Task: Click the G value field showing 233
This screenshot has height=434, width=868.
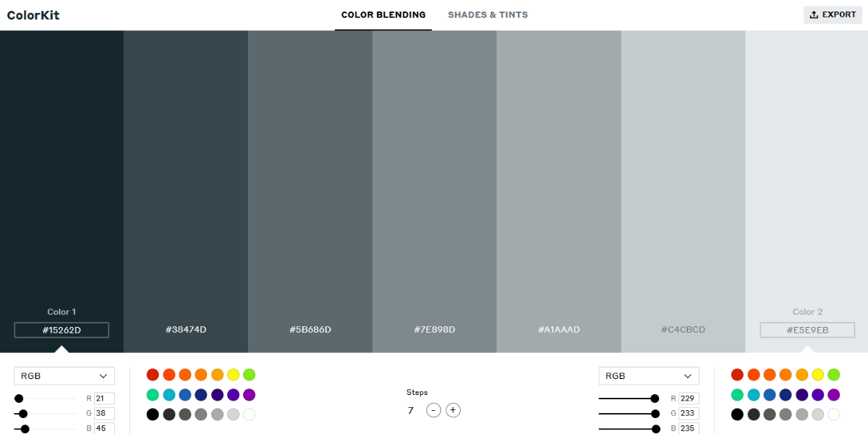Action: [688, 413]
